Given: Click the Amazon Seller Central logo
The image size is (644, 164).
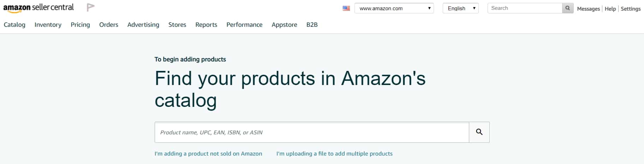Looking at the screenshot, I should [x=38, y=8].
